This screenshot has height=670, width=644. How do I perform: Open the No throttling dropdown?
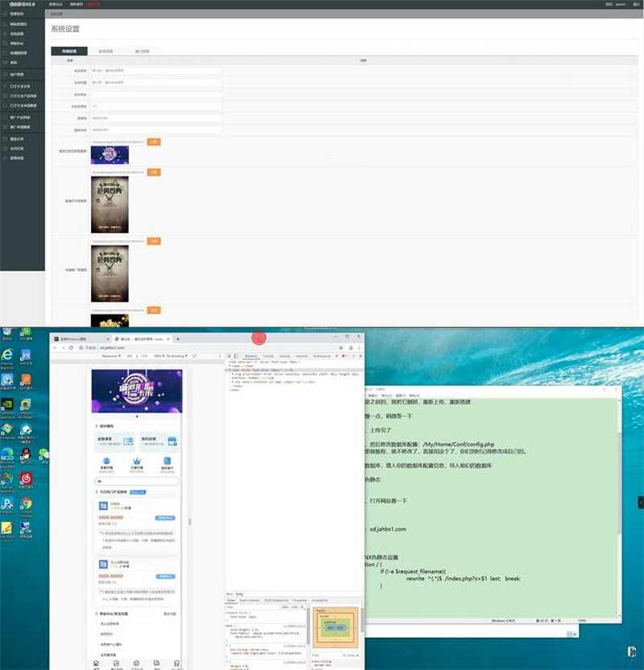pos(176,356)
